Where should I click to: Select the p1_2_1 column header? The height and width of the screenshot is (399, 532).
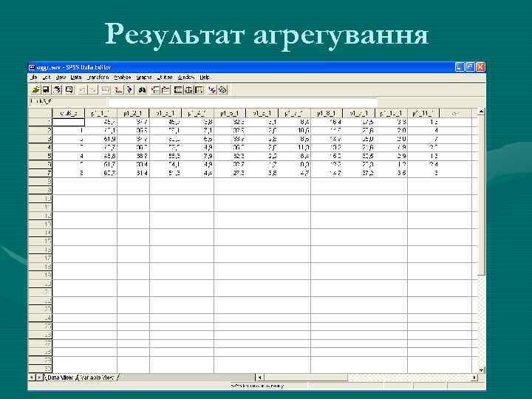click(133, 113)
